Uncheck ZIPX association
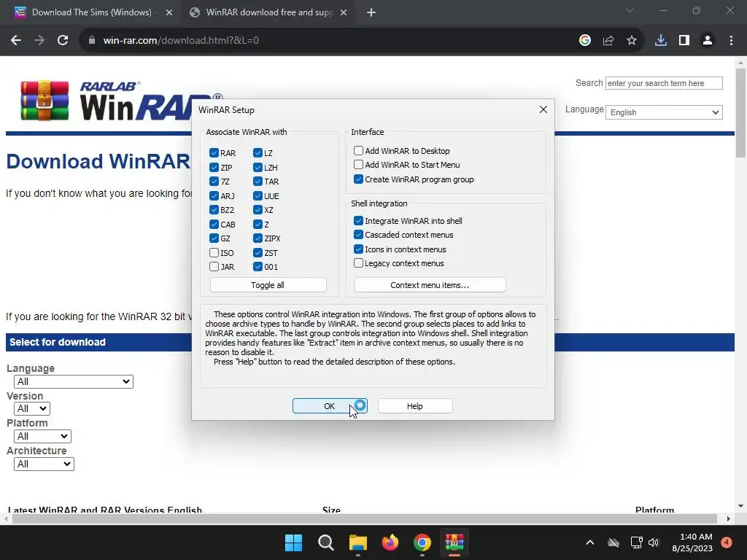Image resolution: width=747 pixels, height=560 pixels. pyautogui.click(x=258, y=238)
